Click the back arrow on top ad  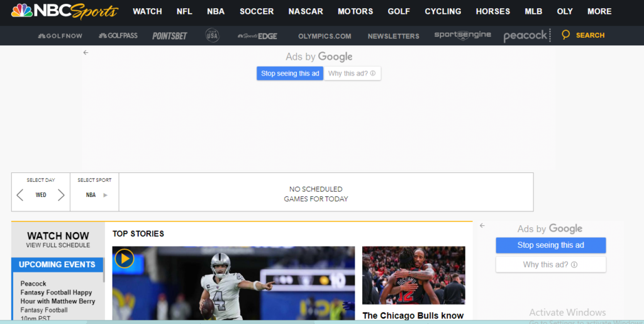[x=86, y=53]
